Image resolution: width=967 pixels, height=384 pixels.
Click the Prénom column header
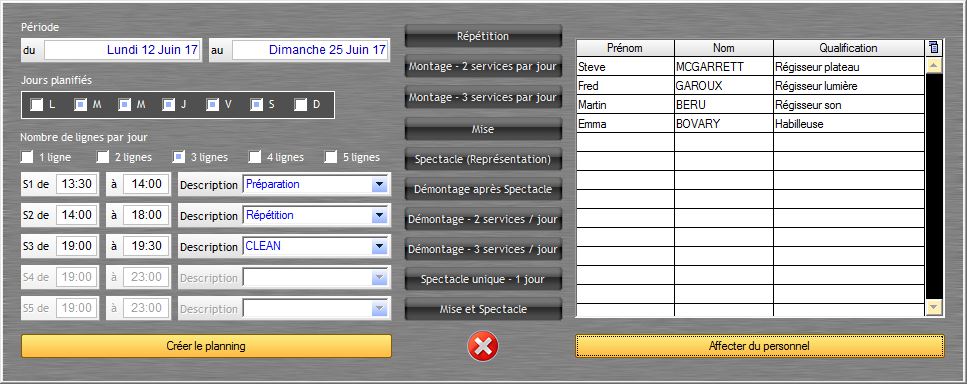pos(625,48)
